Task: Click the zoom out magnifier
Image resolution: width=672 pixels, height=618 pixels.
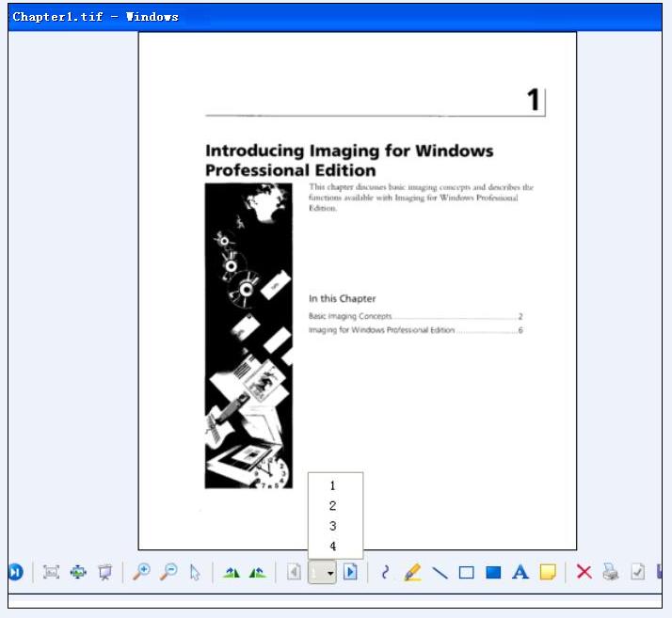Action: click(x=168, y=572)
